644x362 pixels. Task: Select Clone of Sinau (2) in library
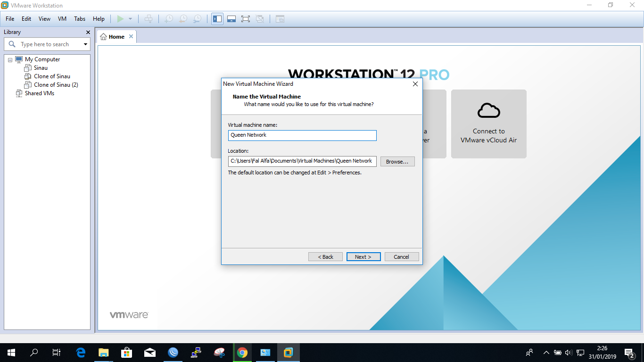[56, 85]
